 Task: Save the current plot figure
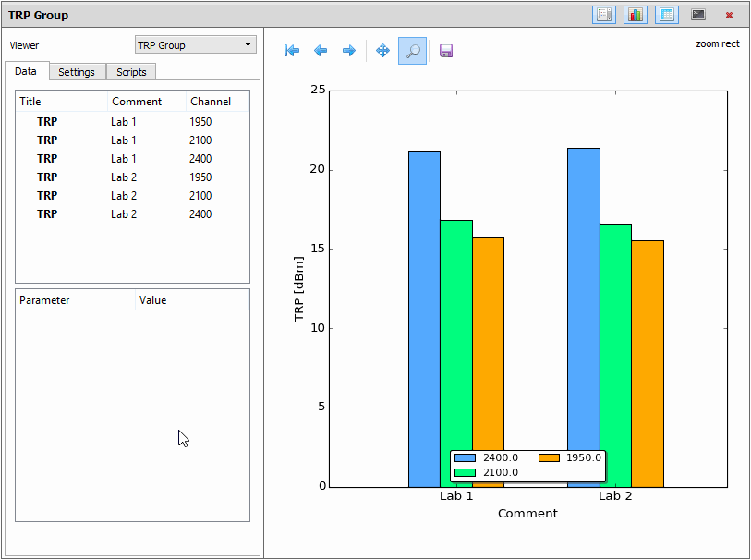pos(445,51)
